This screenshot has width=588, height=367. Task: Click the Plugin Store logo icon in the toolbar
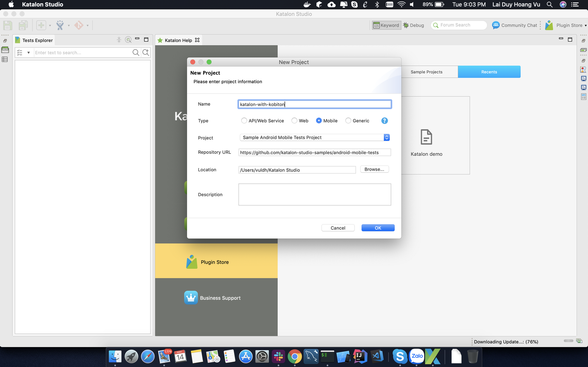pyautogui.click(x=549, y=25)
